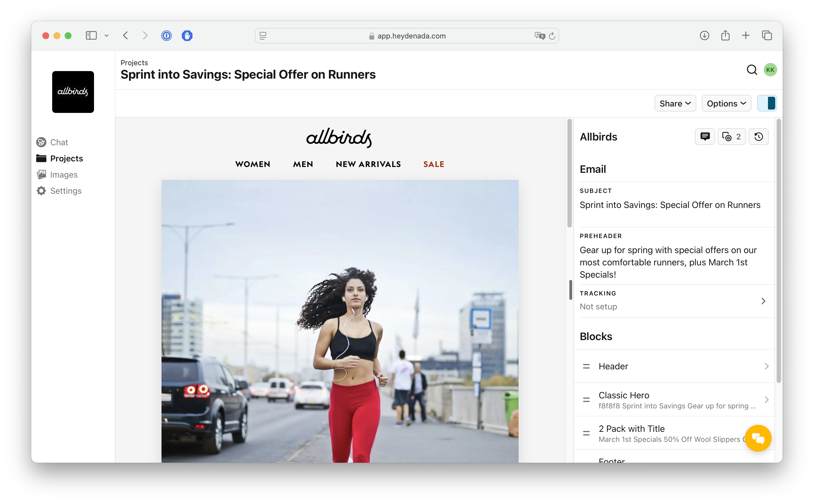Screen dimensions: 814x504
Task: Open the Options dropdown
Action: (726, 103)
